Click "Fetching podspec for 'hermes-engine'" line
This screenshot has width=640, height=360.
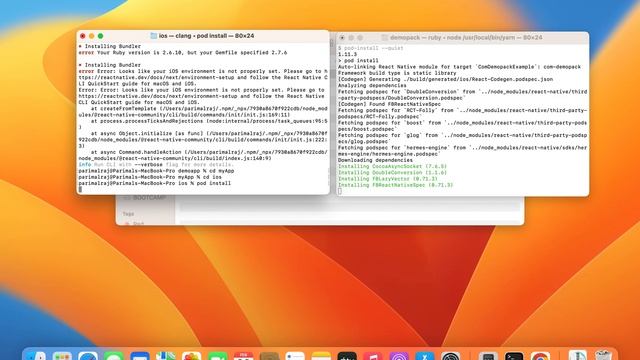pyautogui.click(x=462, y=151)
